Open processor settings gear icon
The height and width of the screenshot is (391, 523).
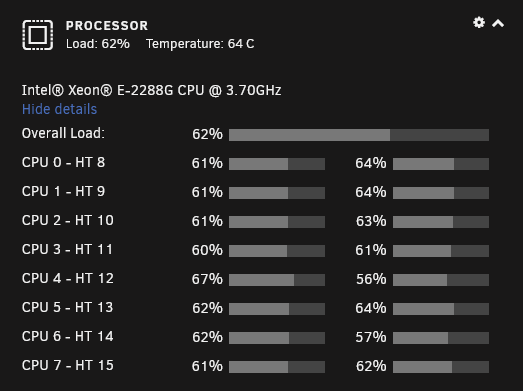479,23
